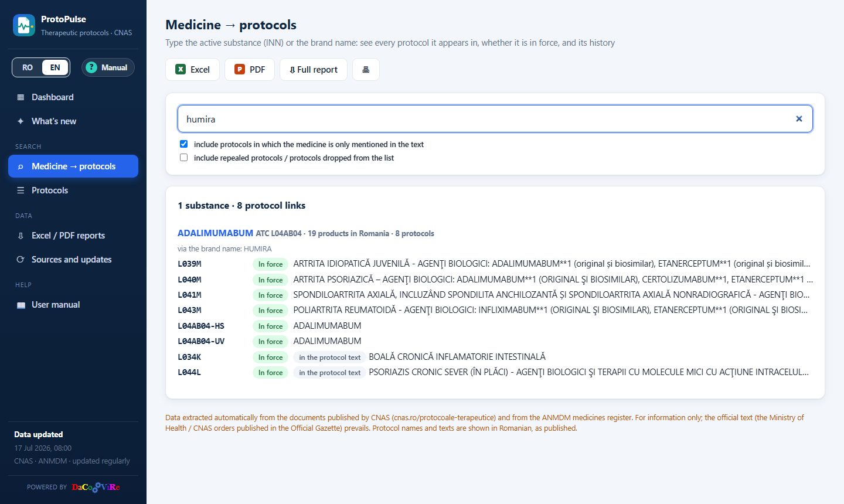The height and width of the screenshot is (504, 844).
Task: Open User manual from the sidebar
Action: coord(73,305)
